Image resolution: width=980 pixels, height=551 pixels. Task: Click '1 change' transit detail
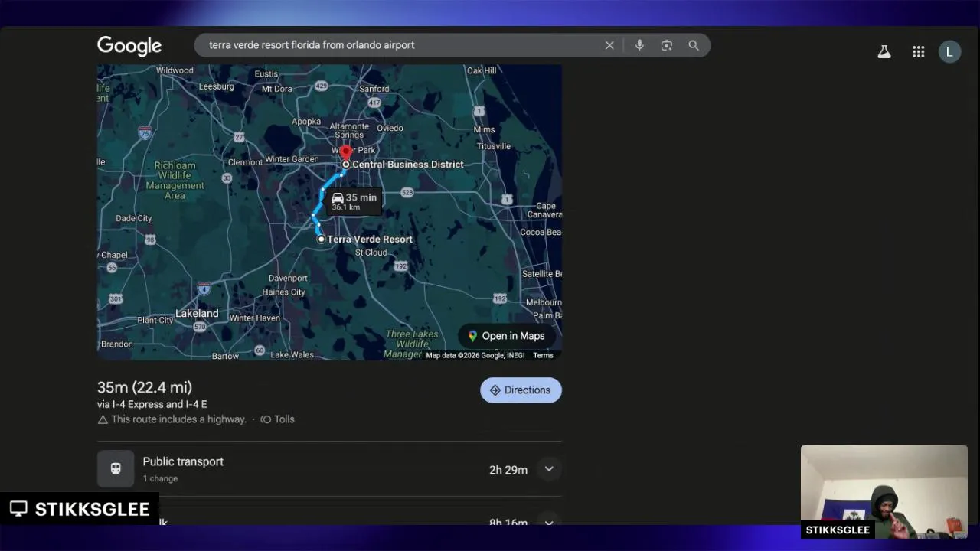pyautogui.click(x=160, y=478)
